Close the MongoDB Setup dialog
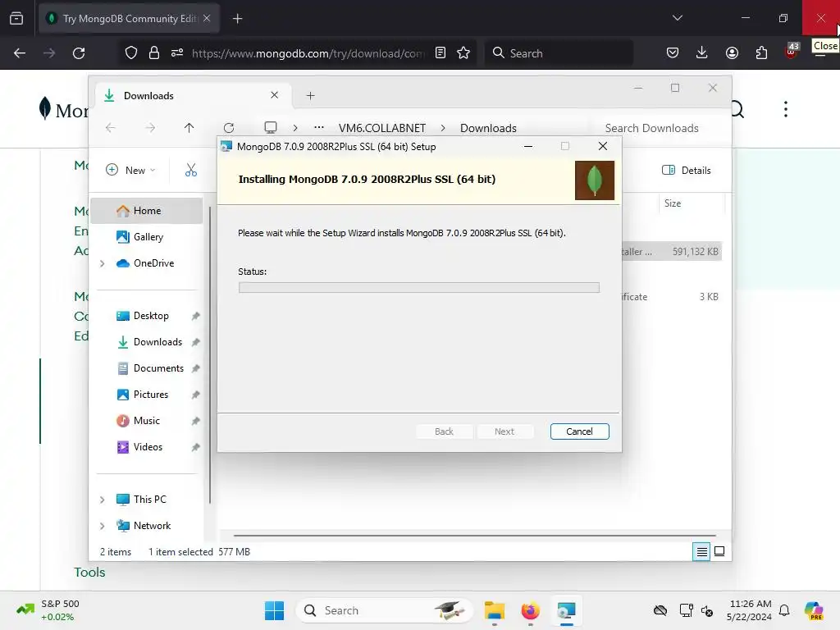840x630 pixels. (x=603, y=146)
